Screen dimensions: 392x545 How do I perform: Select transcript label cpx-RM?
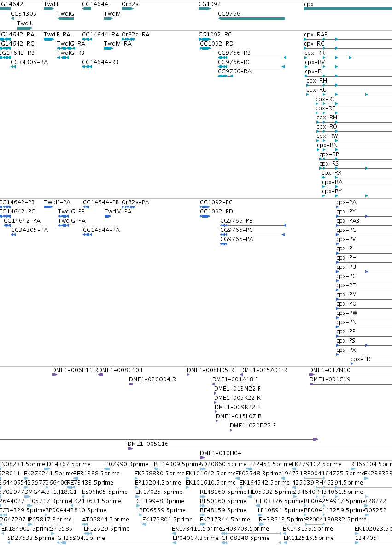click(327, 118)
